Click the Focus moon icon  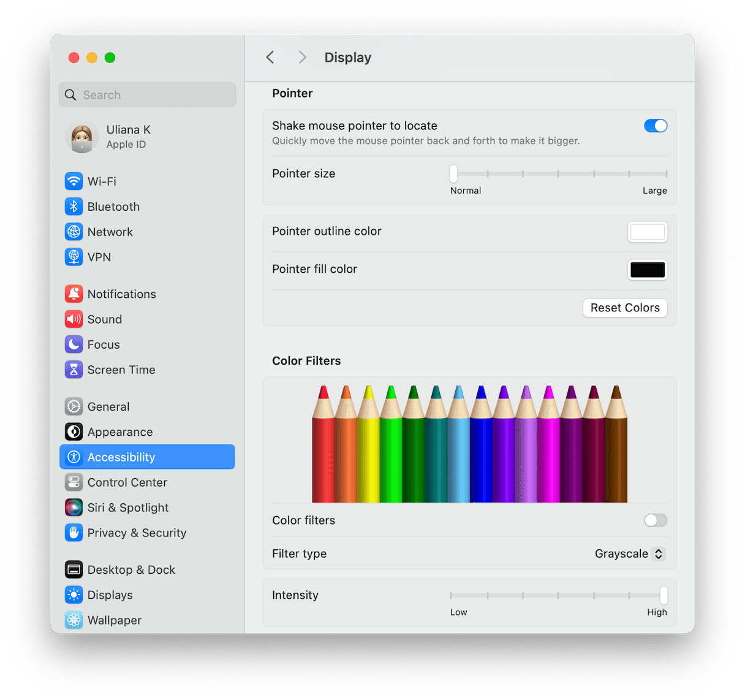click(x=74, y=344)
